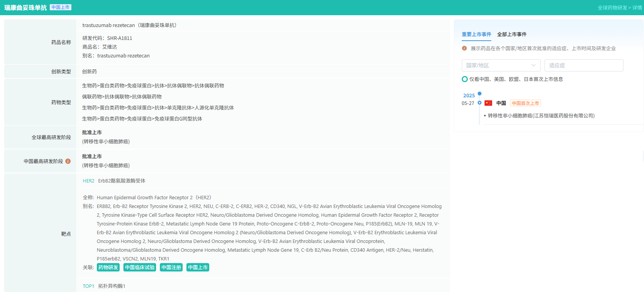
Task: Click the 全球药物研发 breadcrumb link
Action: click(612, 8)
